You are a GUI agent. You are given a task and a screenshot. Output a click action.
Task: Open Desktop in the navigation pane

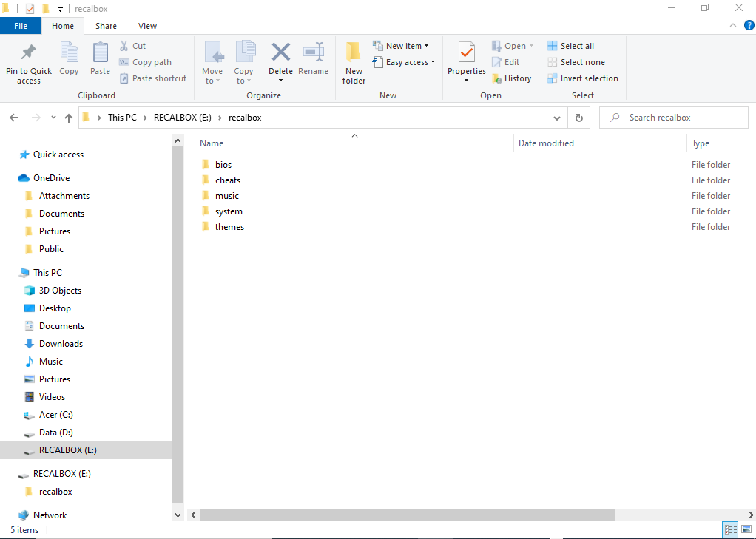(x=55, y=308)
